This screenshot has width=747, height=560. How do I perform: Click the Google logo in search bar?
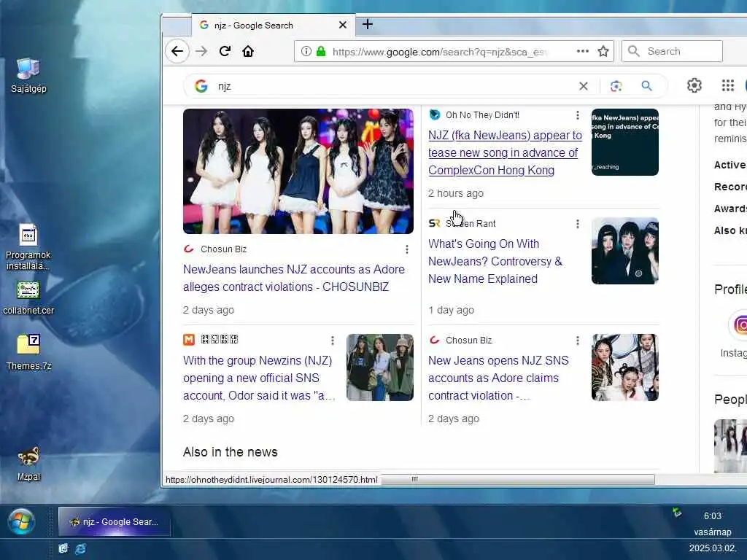[x=201, y=86]
